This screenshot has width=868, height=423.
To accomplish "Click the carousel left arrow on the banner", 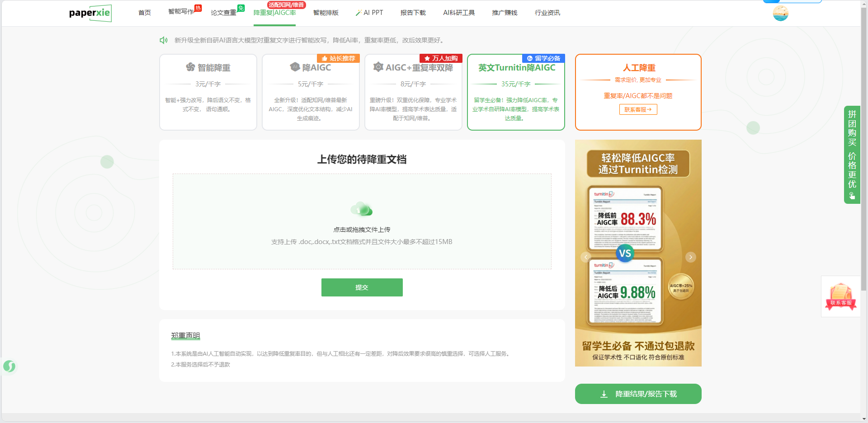I will point(585,257).
